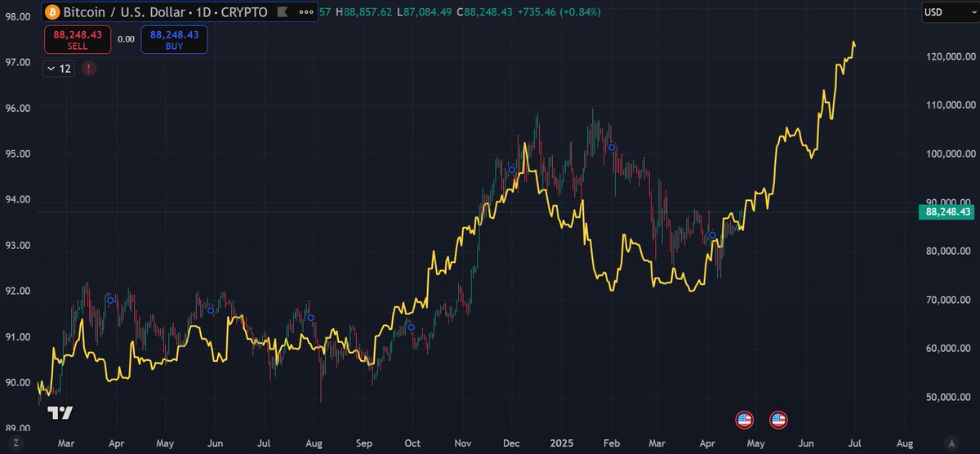Open the later US flag economic event icon
Image resolution: width=980 pixels, height=454 pixels.
(778, 420)
